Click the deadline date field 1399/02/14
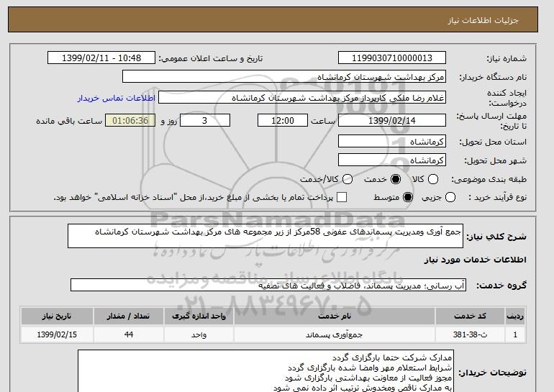554x392 pixels. (392, 120)
